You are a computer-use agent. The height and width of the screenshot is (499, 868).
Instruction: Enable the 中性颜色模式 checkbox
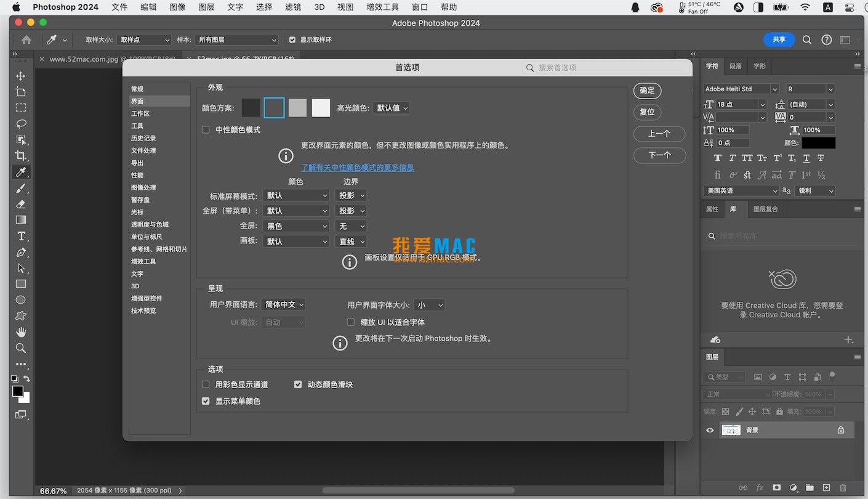pos(206,129)
